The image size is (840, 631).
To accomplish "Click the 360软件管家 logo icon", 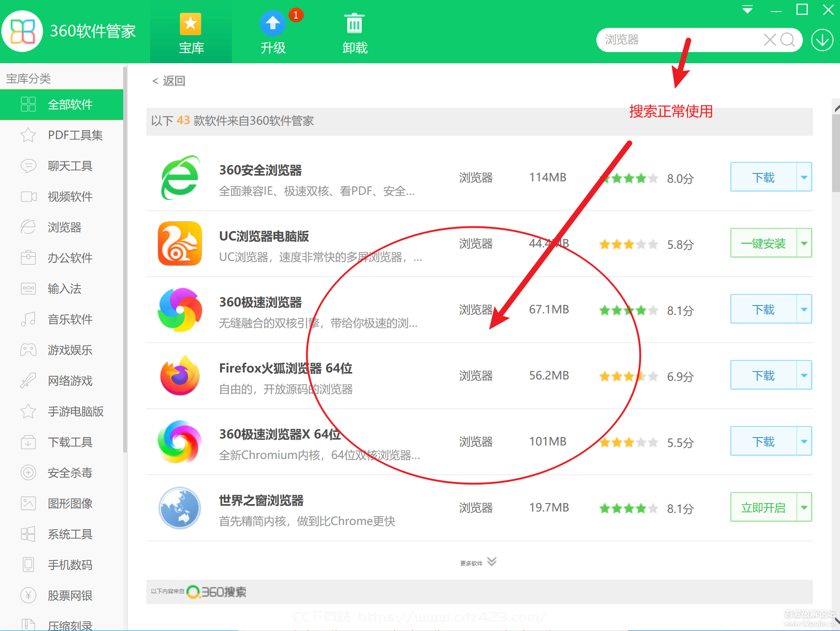I will [x=23, y=31].
